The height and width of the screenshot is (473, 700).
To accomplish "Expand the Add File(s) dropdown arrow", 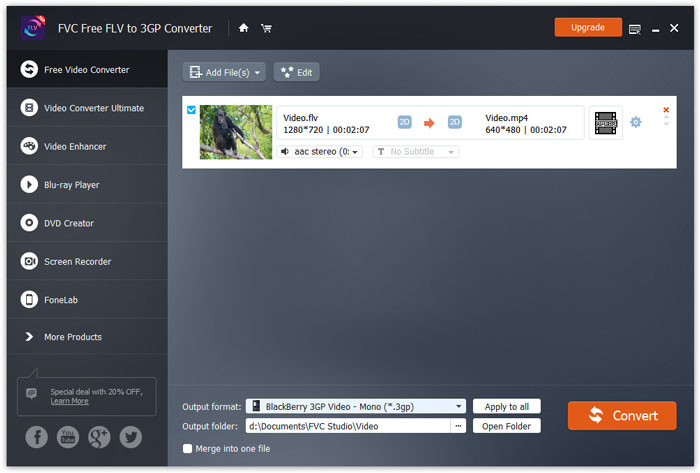I will 257,73.
